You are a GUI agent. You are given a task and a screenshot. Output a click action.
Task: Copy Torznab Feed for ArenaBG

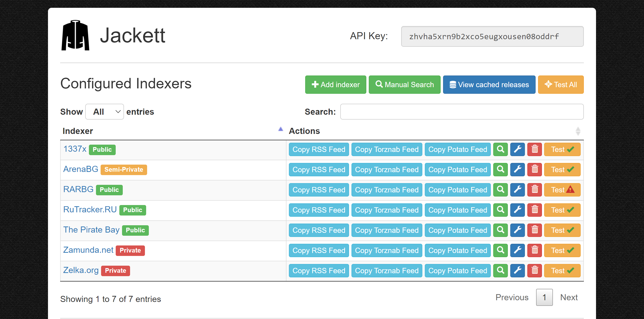point(387,169)
